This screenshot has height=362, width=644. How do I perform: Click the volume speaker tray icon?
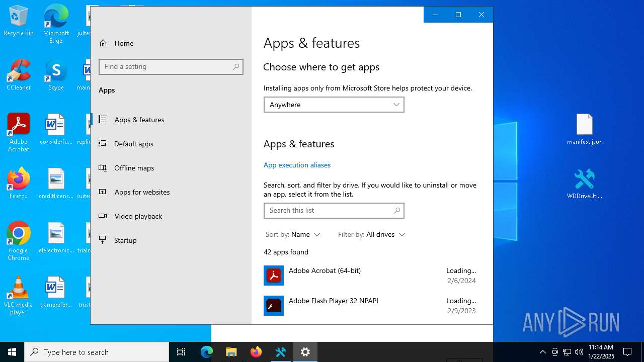coord(579,352)
